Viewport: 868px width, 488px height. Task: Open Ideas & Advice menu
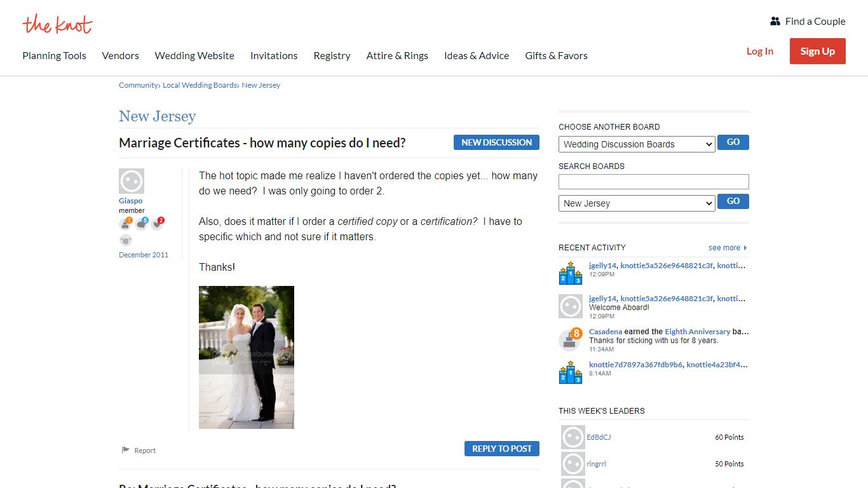coord(477,56)
